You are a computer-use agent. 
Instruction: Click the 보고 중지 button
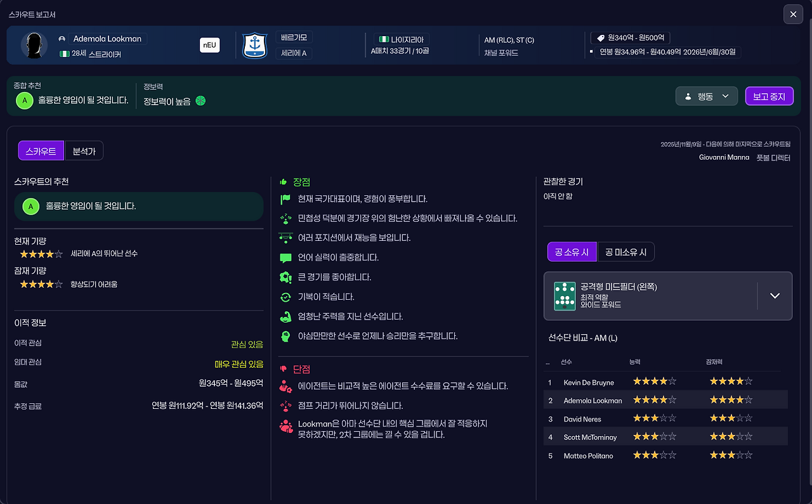coord(769,96)
